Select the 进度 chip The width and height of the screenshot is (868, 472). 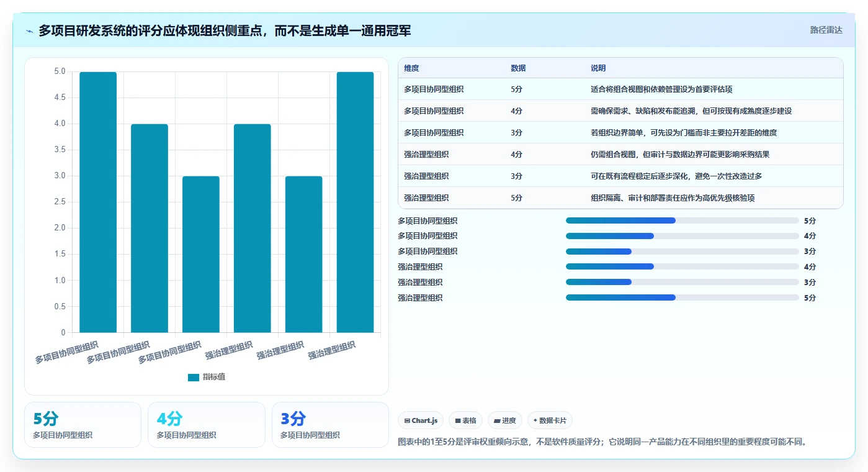(505, 420)
